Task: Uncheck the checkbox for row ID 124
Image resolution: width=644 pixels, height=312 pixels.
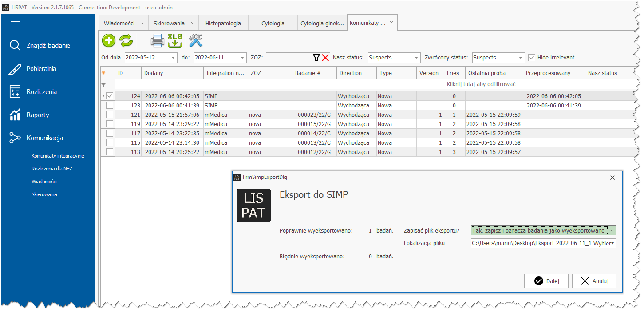Action: 110,96
